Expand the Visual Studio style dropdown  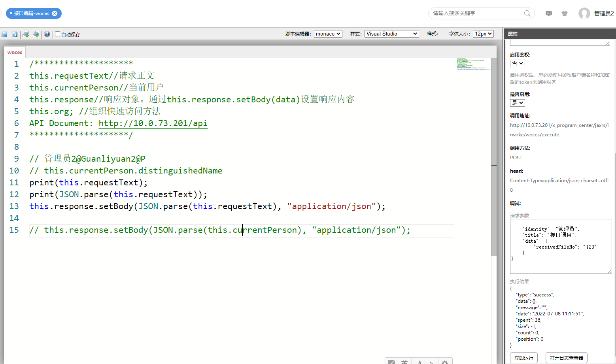[391, 34]
